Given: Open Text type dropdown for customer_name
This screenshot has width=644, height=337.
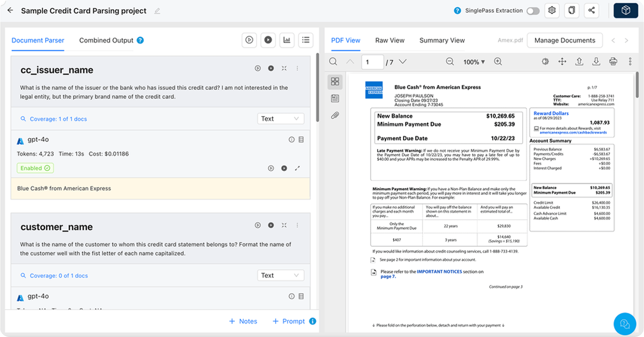Looking at the screenshot, I should [280, 276].
